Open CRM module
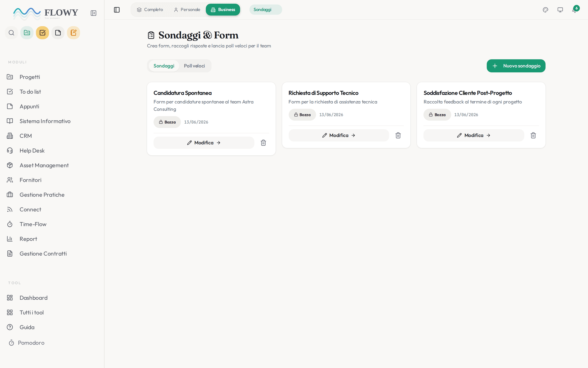 click(x=52, y=136)
